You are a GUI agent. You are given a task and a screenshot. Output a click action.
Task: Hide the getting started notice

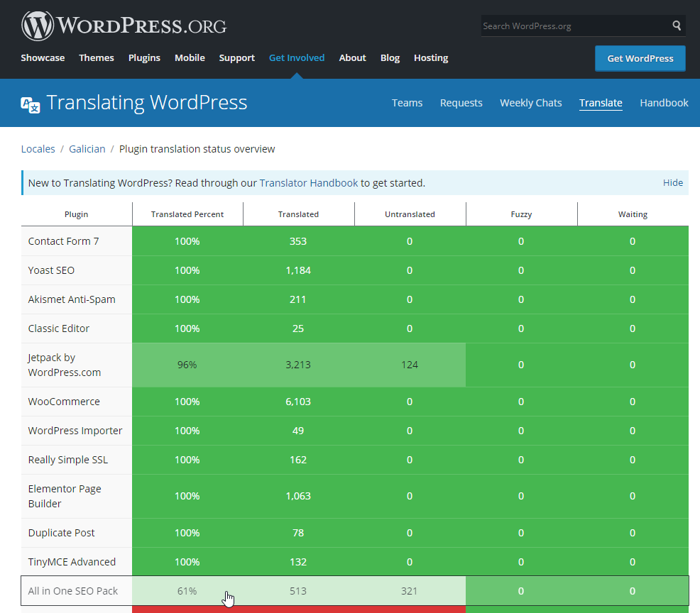tap(673, 183)
